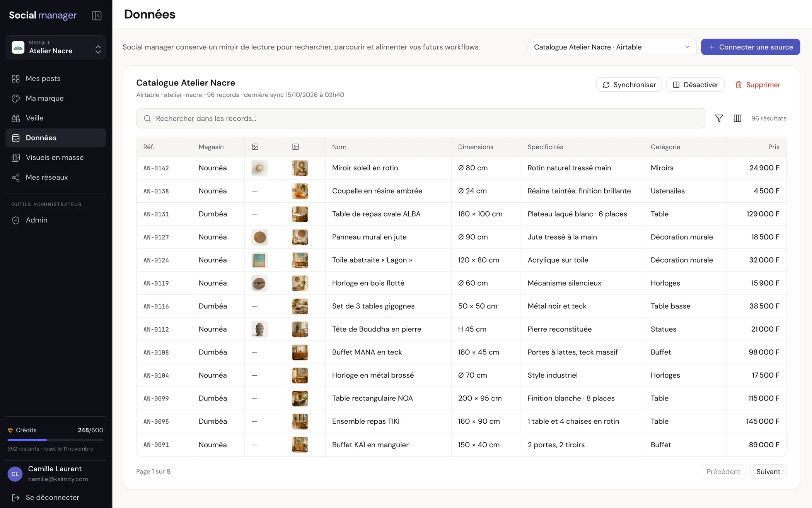Go to next page with Suivant
Screen dimensions: 812x508
(768, 472)
